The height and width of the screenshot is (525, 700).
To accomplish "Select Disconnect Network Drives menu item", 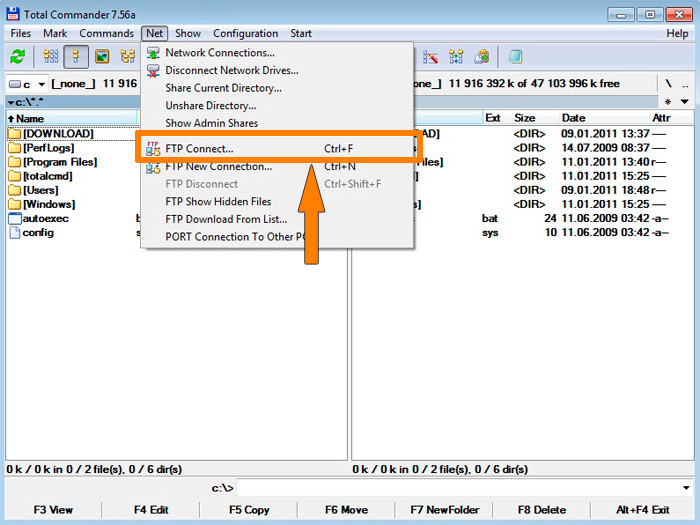I will 231,70.
